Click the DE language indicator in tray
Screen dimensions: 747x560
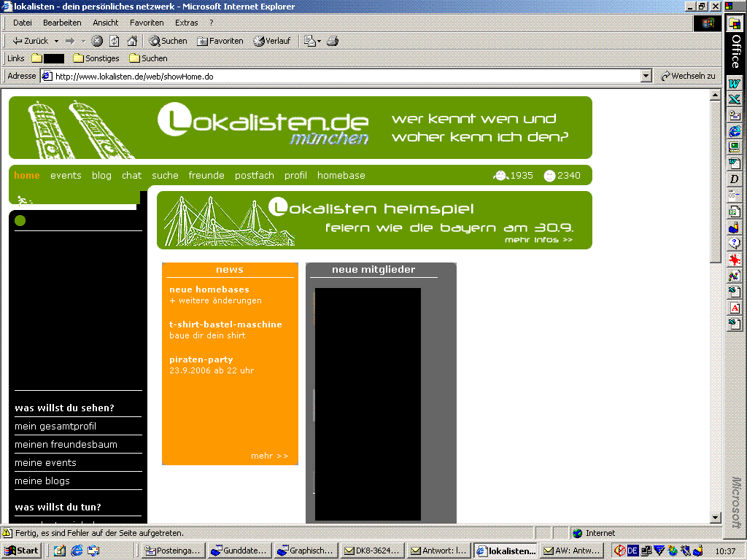(x=632, y=551)
